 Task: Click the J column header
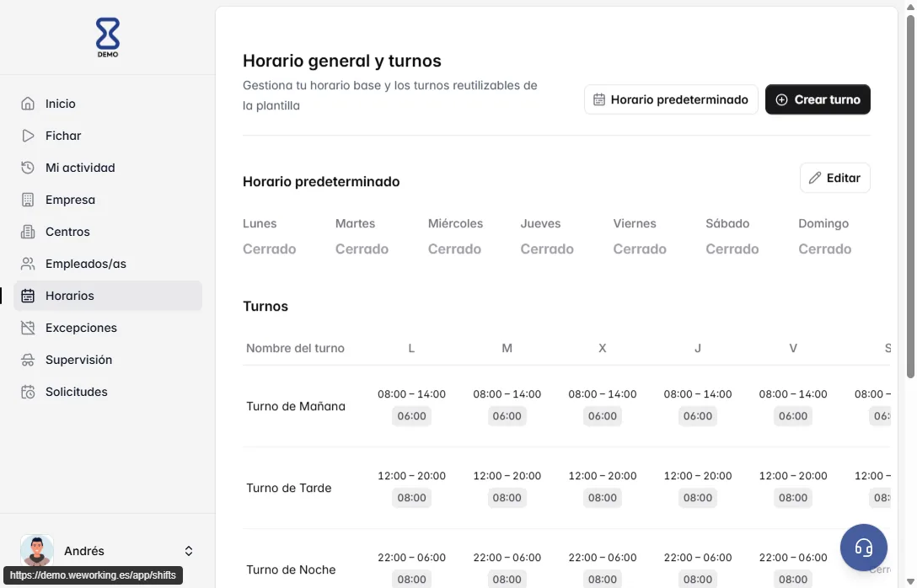(698, 349)
